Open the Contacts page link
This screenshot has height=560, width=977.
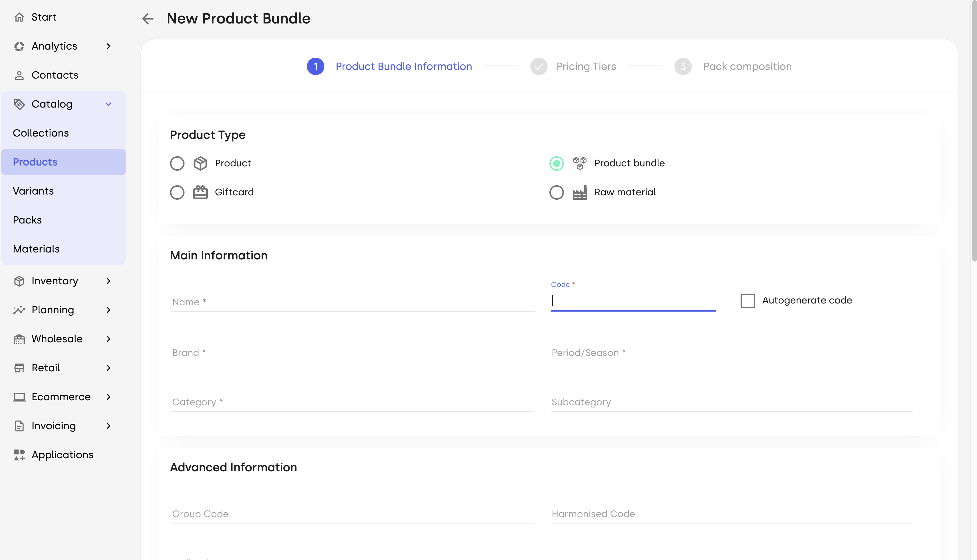[55, 75]
